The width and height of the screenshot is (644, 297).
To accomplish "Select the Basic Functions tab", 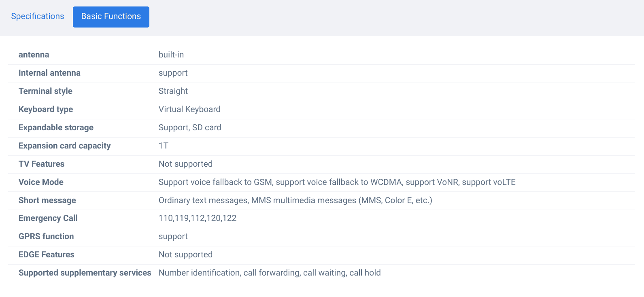I will tap(111, 17).
